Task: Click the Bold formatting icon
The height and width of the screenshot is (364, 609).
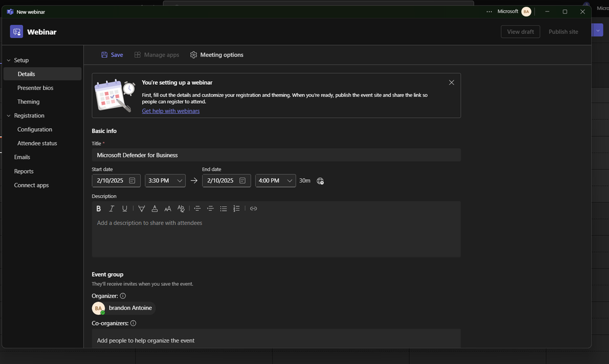Action: (99, 209)
